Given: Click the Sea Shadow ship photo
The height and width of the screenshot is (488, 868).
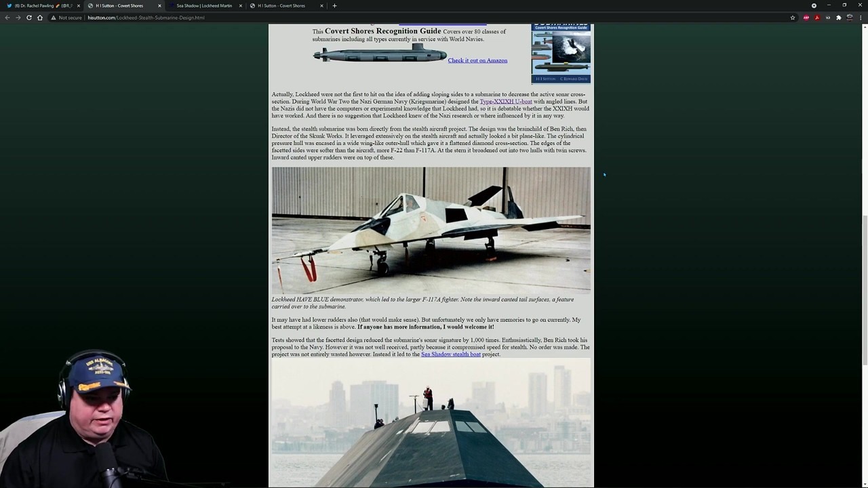Looking at the screenshot, I should coord(431,423).
